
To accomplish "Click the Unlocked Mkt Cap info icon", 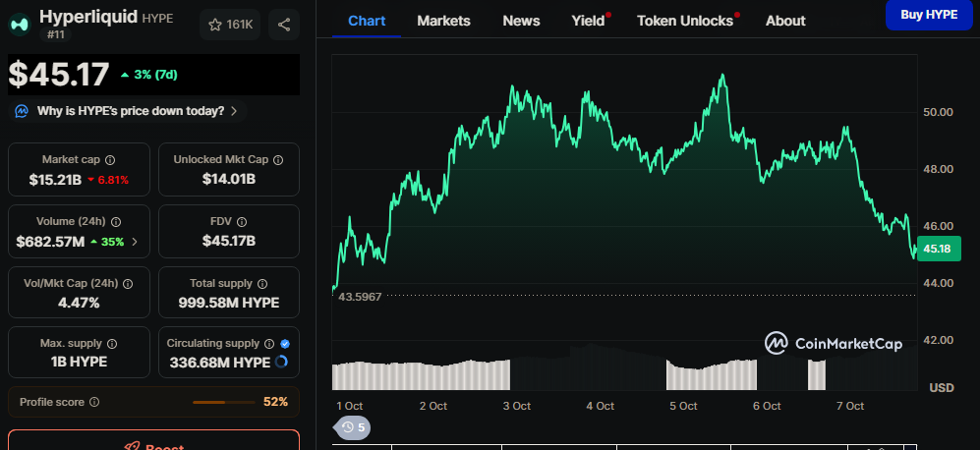I will 279,159.
